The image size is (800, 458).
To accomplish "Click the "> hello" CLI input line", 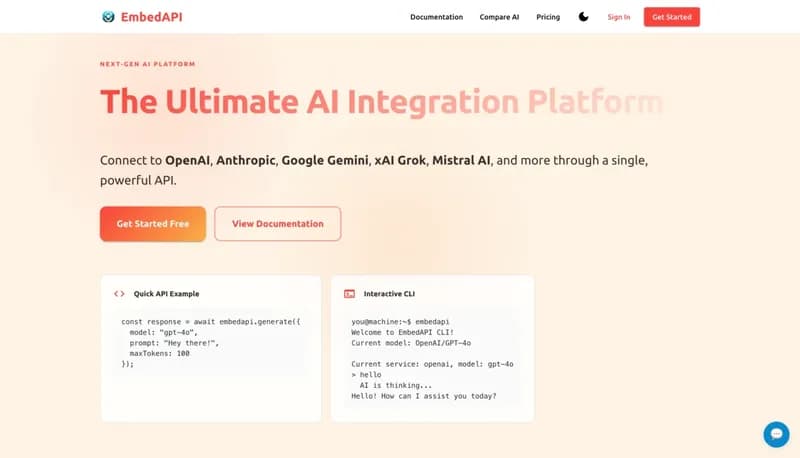I will click(x=366, y=375).
